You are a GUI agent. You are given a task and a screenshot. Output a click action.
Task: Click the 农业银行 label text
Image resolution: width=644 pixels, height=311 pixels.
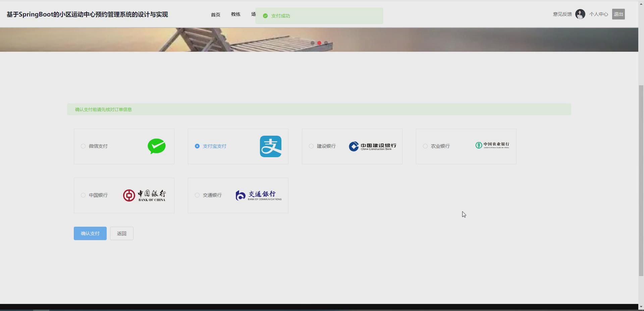[x=440, y=146]
